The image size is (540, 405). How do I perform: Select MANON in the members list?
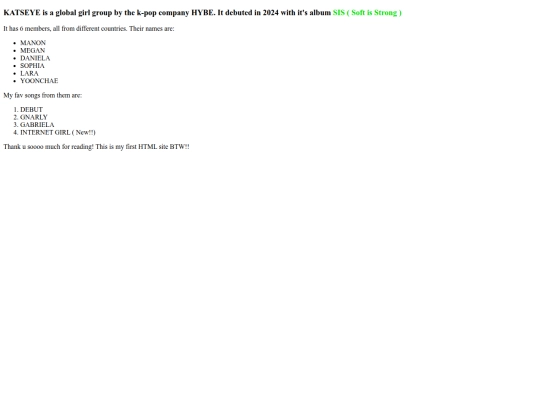click(x=33, y=43)
